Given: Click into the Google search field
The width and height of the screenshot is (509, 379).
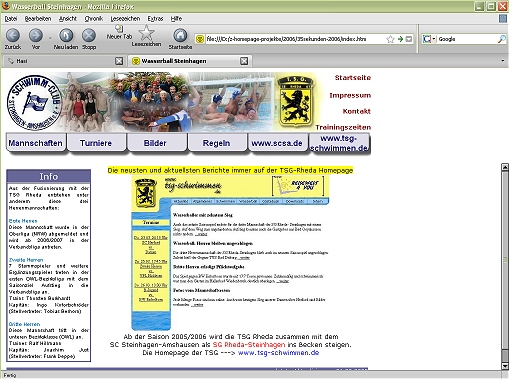Looking at the screenshot, I should click(467, 39).
